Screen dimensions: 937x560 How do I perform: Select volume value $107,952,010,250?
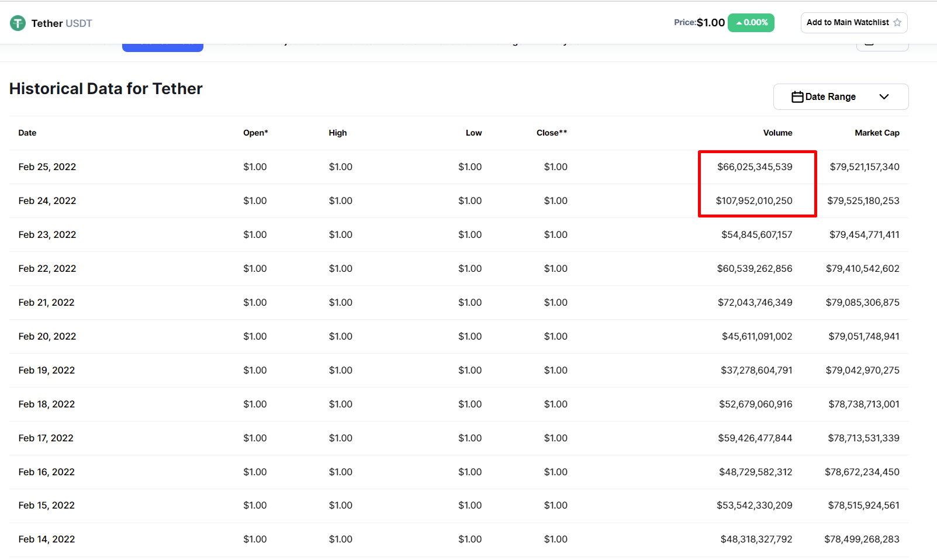pos(754,201)
